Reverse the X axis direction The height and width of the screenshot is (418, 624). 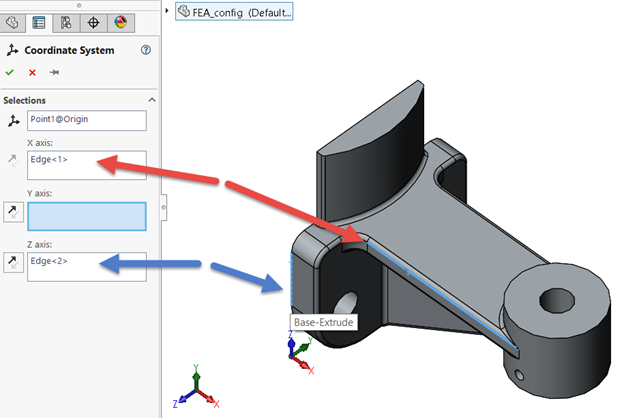[x=12, y=159]
